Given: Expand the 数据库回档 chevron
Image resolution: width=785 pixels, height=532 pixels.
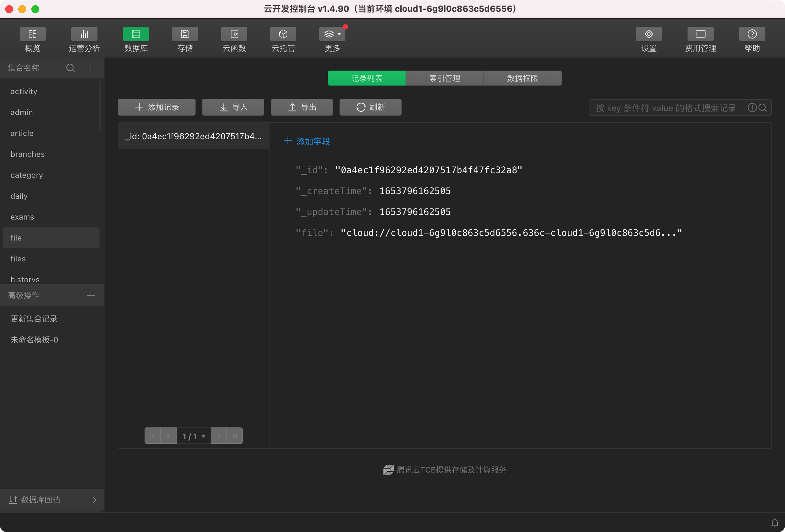Looking at the screenshot, I should pyautogui.click(x=95, y=500).
